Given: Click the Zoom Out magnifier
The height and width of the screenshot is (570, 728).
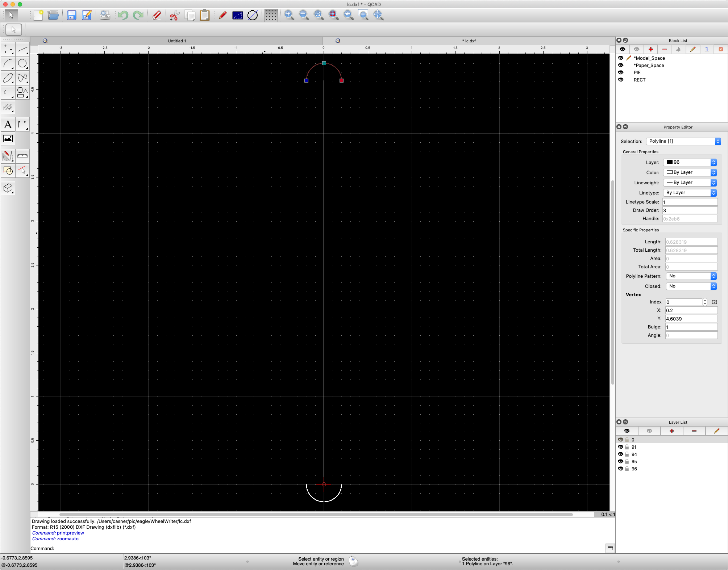Looking at the screenshot, I should click(304, 15).
